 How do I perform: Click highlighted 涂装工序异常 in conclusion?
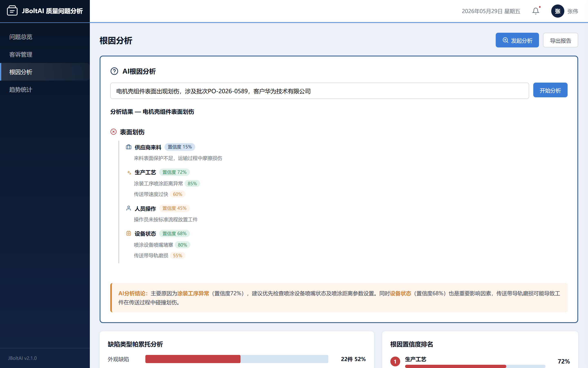point(193,294)
